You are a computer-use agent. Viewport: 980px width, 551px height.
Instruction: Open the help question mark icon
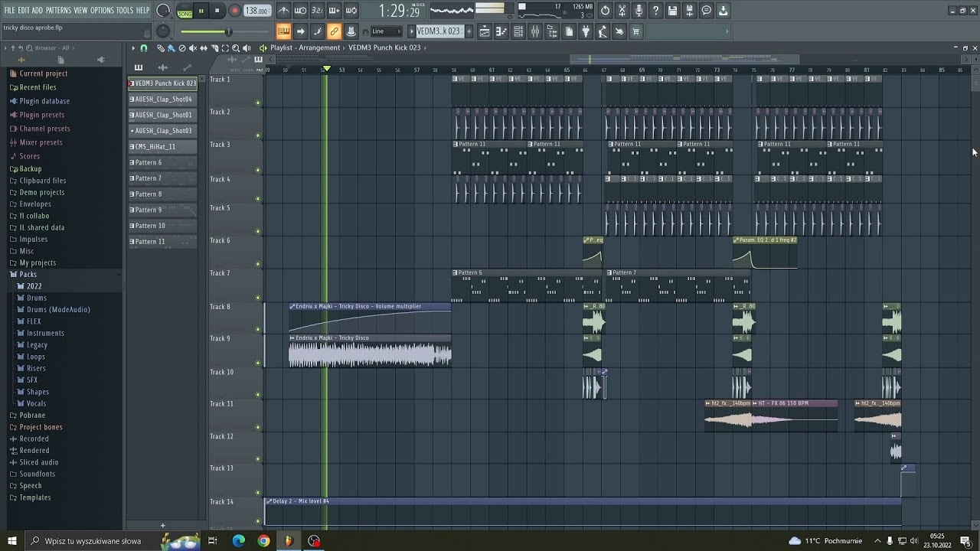pyautogui.click(x=656, y=11)
